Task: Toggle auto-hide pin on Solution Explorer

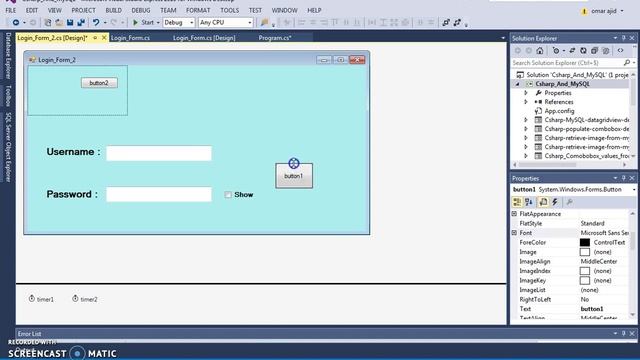Action: pos(624,38)
